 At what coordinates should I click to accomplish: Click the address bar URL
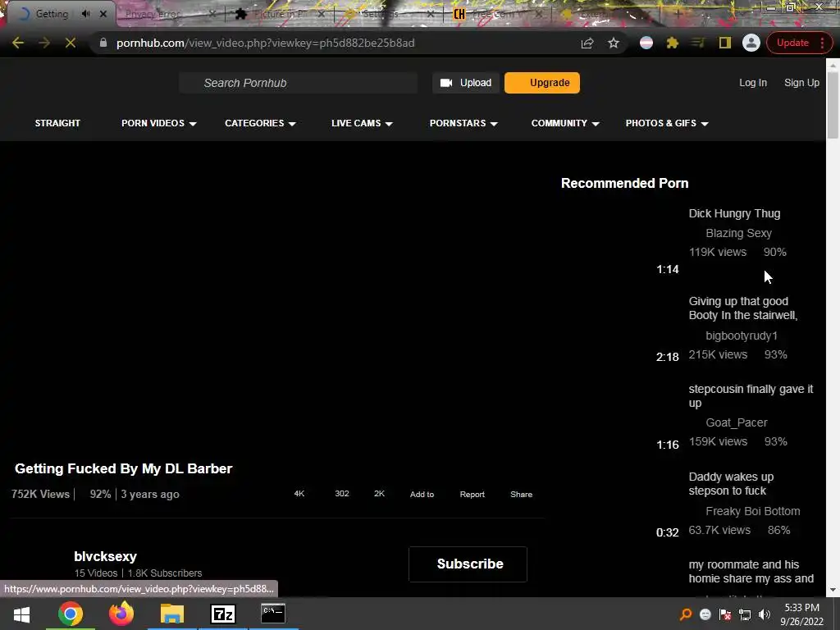coord(265,43)
